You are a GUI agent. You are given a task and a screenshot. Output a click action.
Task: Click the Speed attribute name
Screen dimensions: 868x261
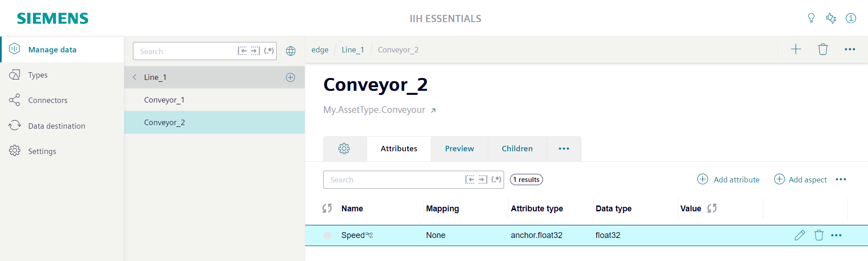point(353,235)
